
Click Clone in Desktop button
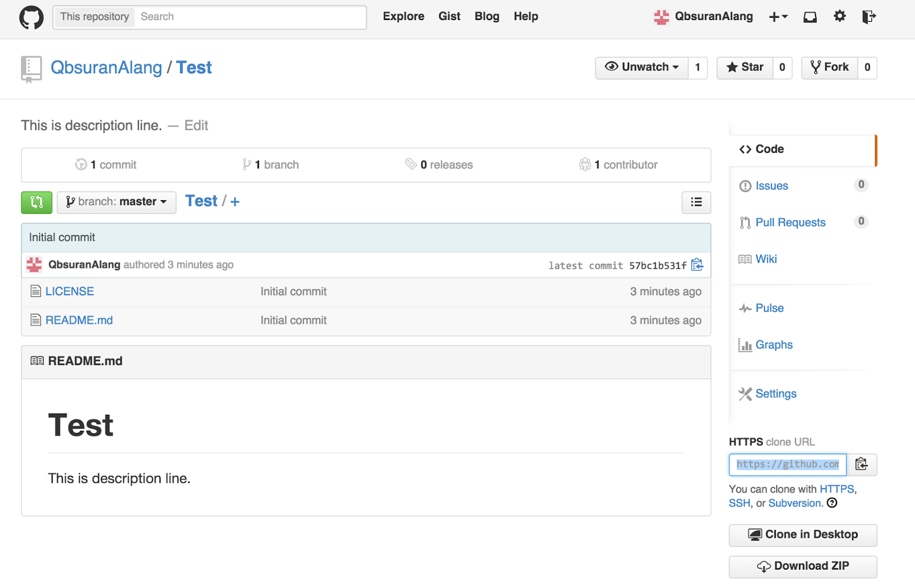pos(803,535)
